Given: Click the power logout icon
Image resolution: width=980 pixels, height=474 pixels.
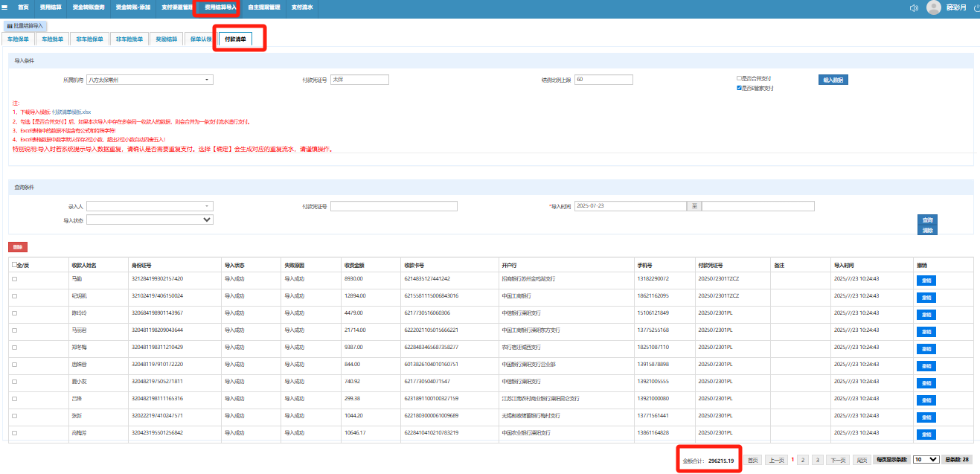Looking at the screenshot, I should point(976,7).
